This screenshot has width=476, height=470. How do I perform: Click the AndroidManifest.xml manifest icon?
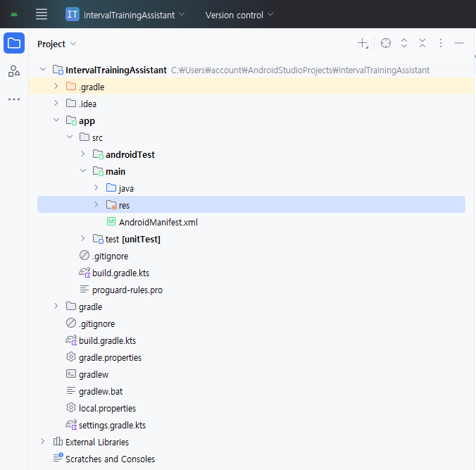111,221
